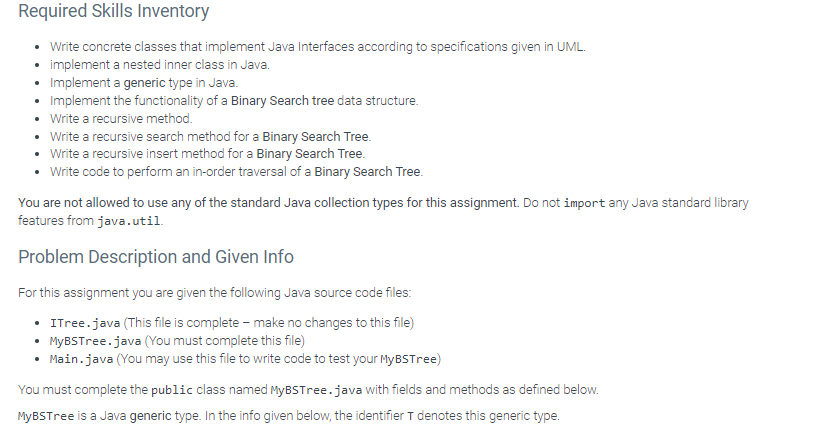This screenshot has width=823, height=435.
Task: Click the 'For this assignment you are given' sentence
Action: tap(214, 293)
